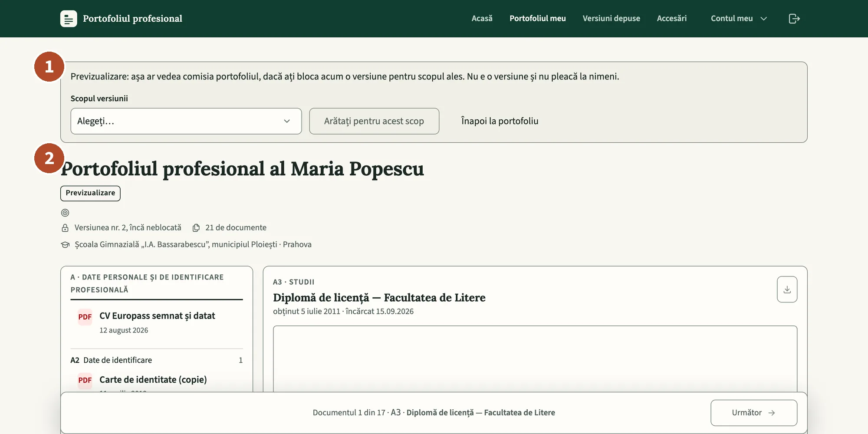Viewport: 868px width, 434px height.
Task: Click the date 12 august 2026
Action: coord(124,330)
